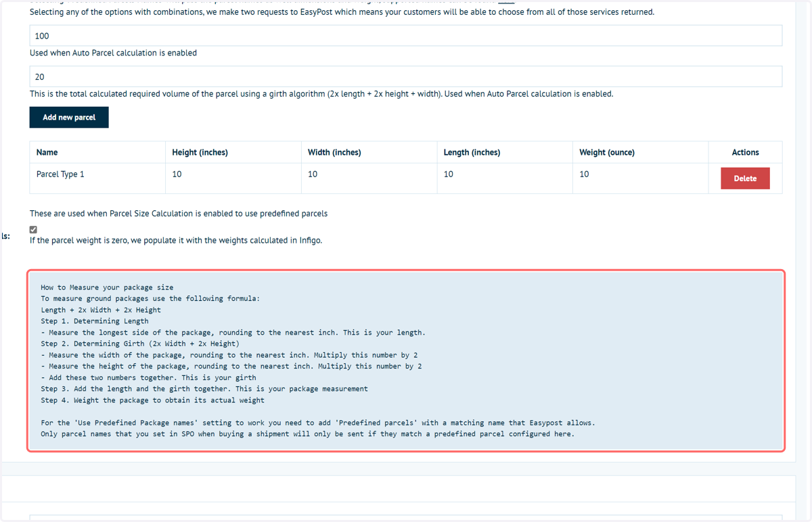Click the 'Length + 2x Width + 2x Height' formula line
The image size is (812, 522).
[101, 310]
